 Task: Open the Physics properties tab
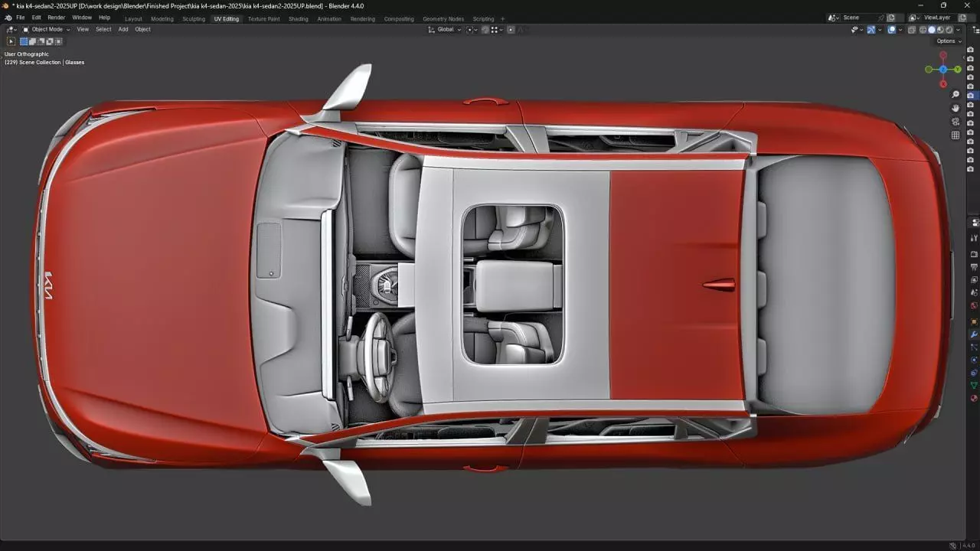[x=974, y=360]
